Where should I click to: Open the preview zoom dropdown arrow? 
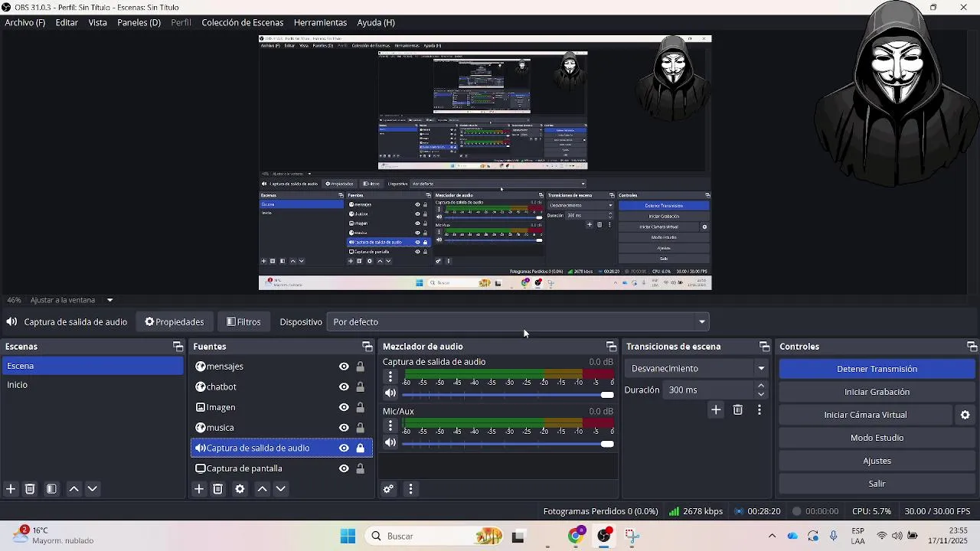tap(109, 300)
